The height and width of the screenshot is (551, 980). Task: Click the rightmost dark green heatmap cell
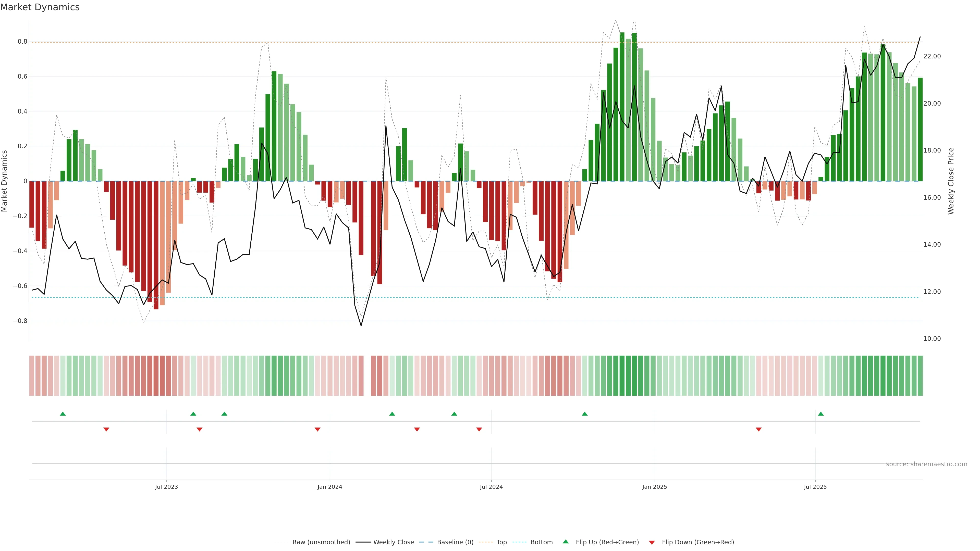(920, 375)
